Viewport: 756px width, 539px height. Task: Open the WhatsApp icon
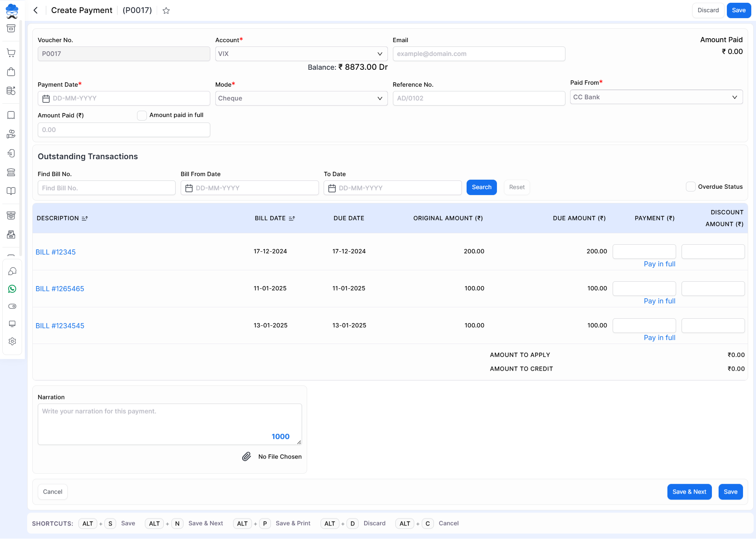click(12, 289)
